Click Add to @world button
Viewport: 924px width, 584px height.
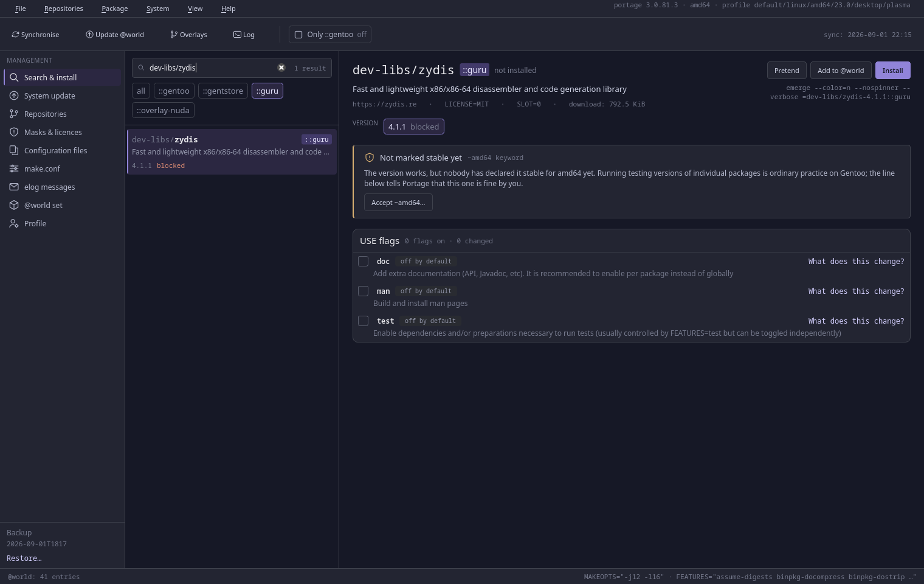841,71
